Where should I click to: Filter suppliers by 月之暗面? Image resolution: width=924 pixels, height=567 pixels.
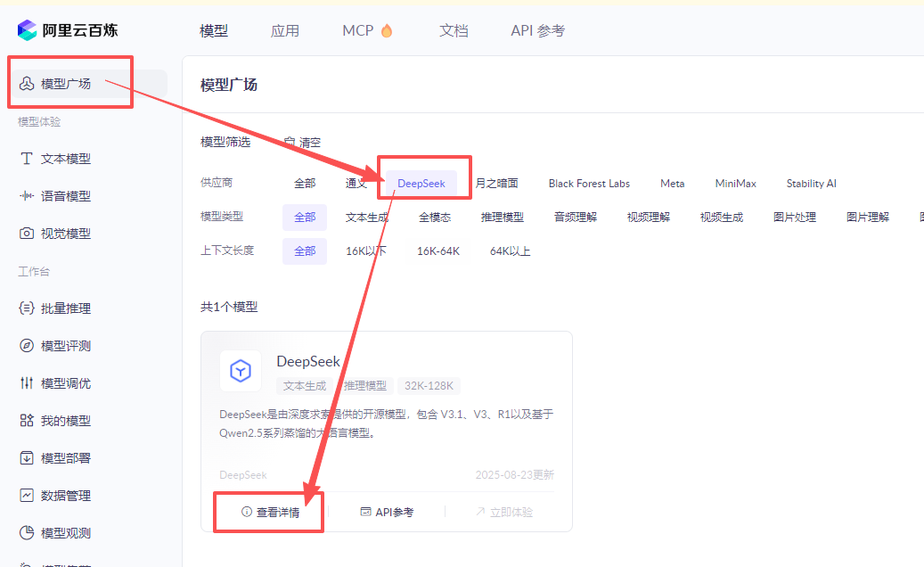point(497,184)
